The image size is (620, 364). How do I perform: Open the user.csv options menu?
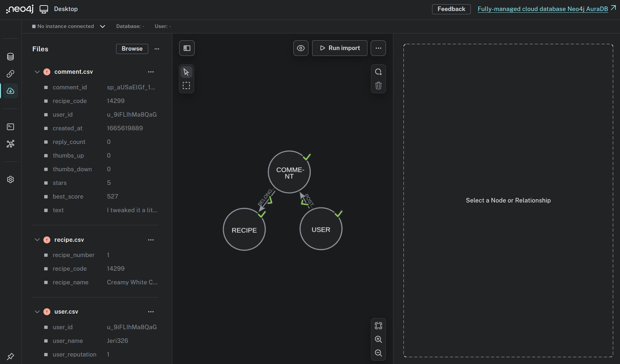point(151,311)
